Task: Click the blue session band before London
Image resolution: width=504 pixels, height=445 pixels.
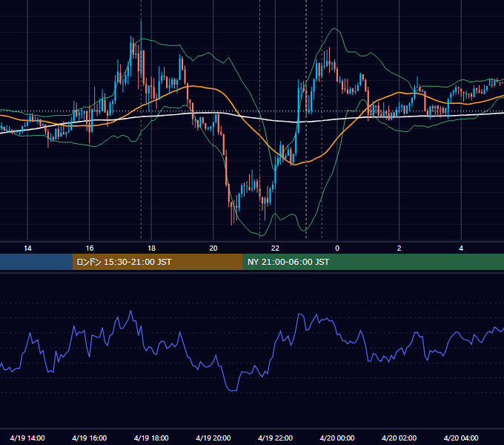Action: [36, 262]
